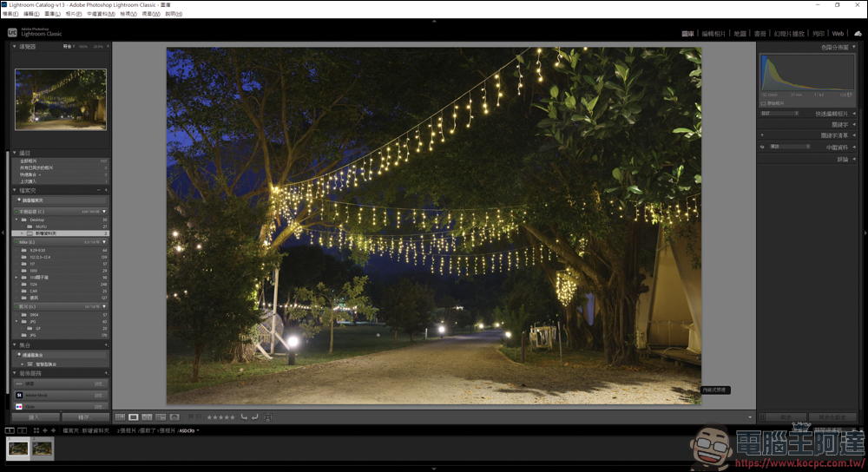Switch to the 編輯相片 Develop module
The image size is (868, 472).
coord(713,34)
